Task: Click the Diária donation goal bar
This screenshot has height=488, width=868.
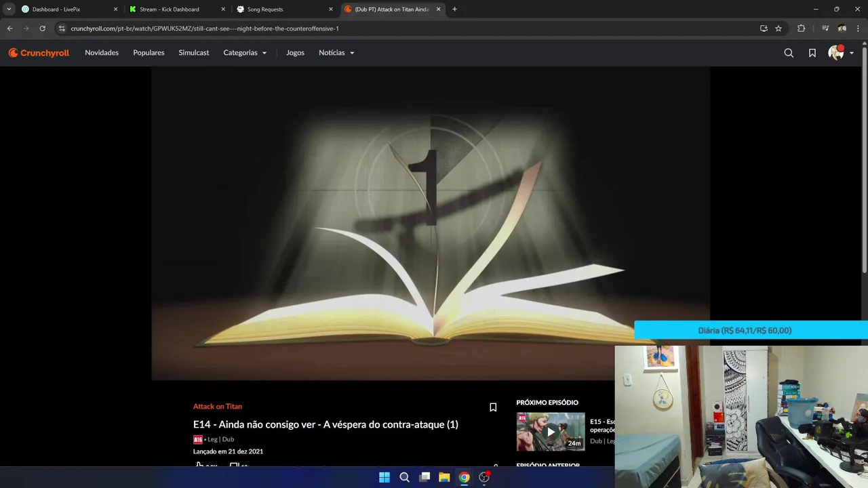Action: (751, 331)
